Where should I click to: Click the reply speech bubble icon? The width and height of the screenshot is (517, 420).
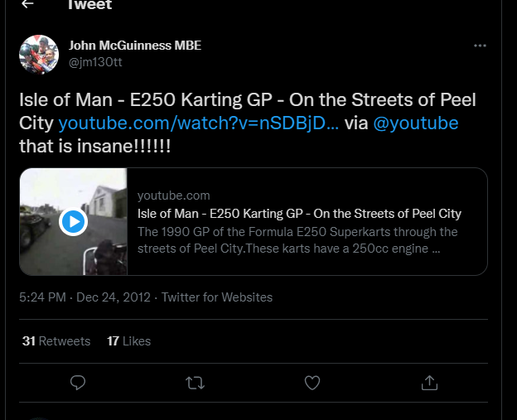[78, 383]
